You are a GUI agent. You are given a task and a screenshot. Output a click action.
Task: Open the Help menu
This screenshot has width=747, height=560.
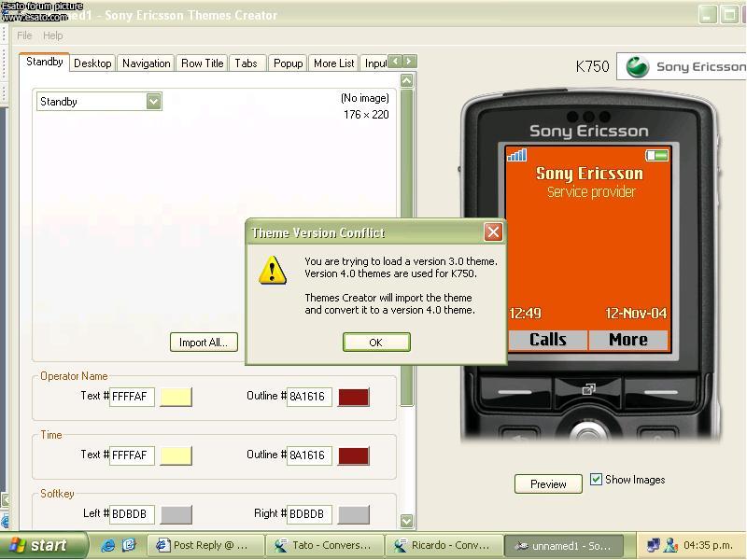(52, 35)
